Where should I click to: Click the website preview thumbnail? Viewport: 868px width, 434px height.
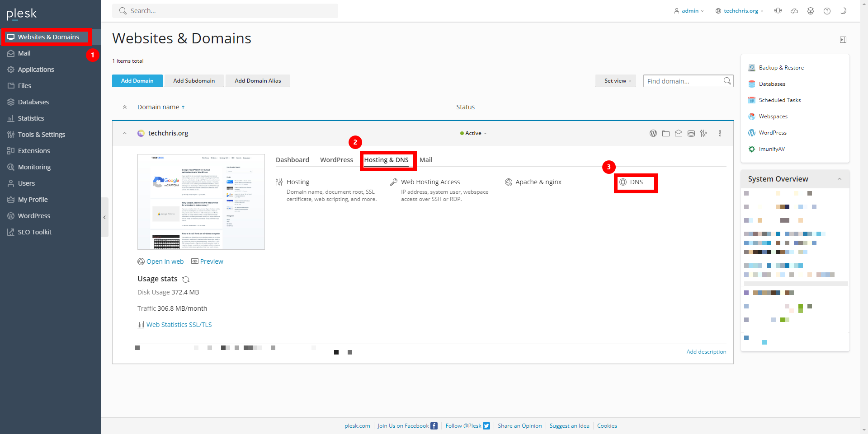[201, 202]
